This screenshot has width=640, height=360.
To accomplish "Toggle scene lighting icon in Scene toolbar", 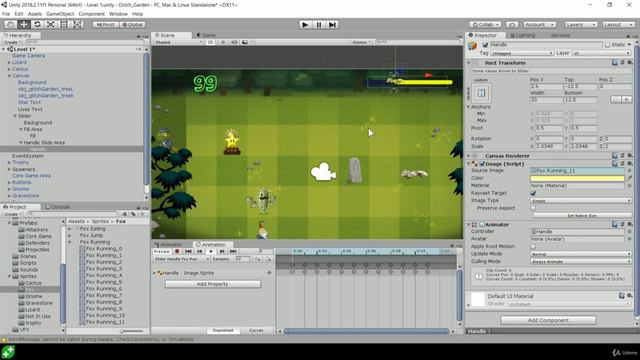I will click(x=223, y=42).
